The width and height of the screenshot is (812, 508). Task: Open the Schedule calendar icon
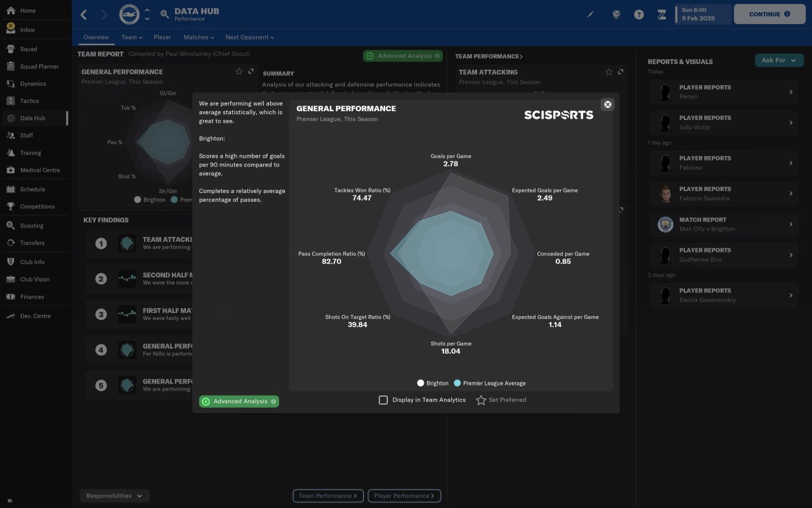point(11,189)
